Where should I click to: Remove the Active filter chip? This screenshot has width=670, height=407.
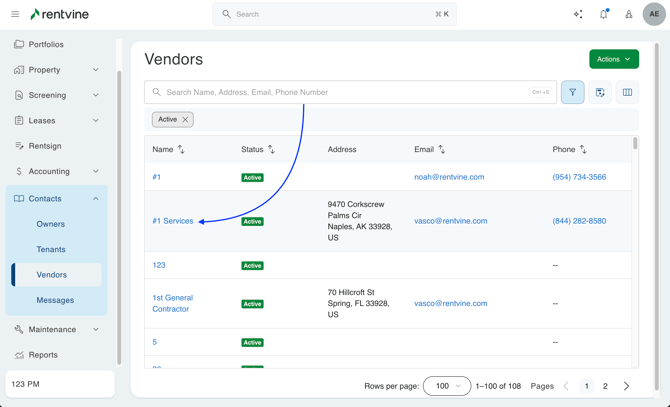pos(185,119)
